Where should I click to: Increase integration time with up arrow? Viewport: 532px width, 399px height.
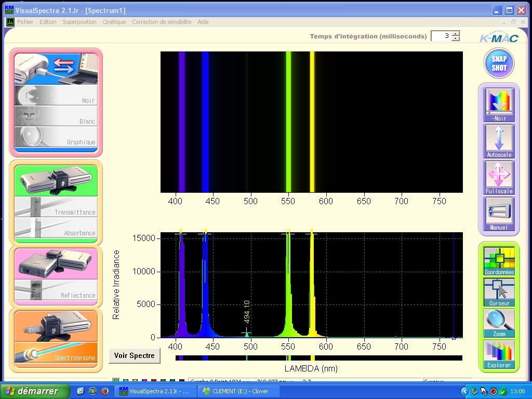(x=456, y=33)
